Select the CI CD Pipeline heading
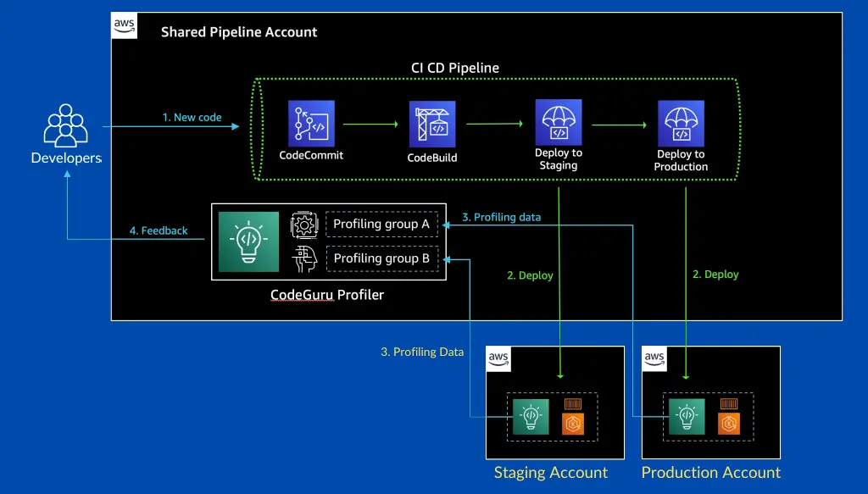The width and height of the screenshot is (868, 494). (x=455, y=68)
